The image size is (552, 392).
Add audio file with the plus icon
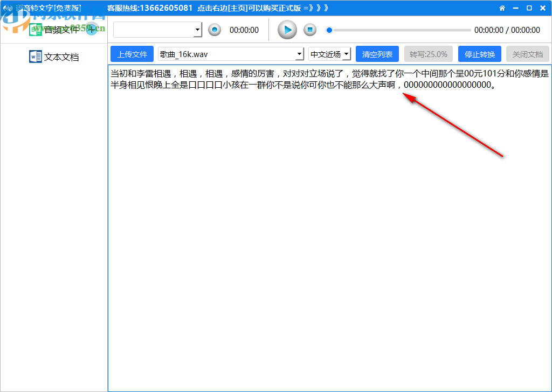[92, 29]
